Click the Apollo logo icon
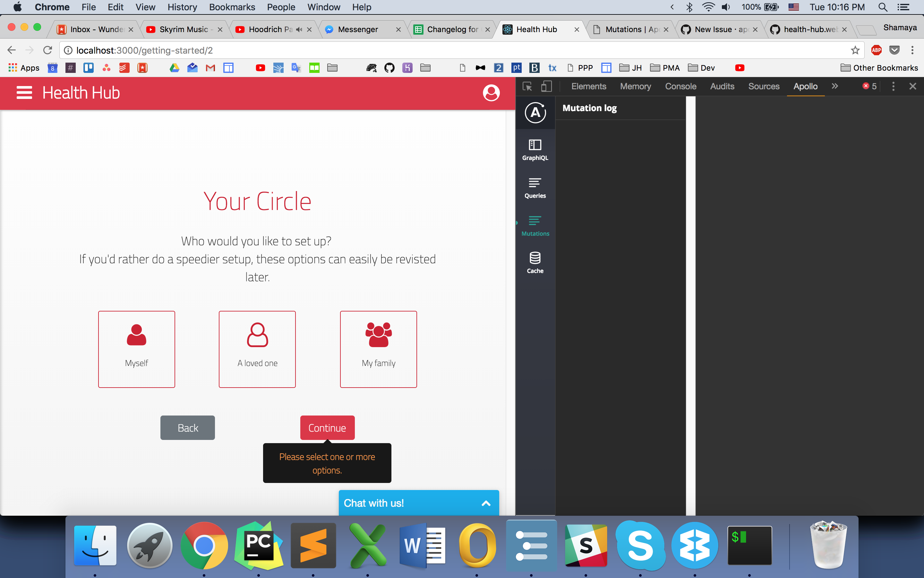The image size is (924, 578). [x=535, y=112]
